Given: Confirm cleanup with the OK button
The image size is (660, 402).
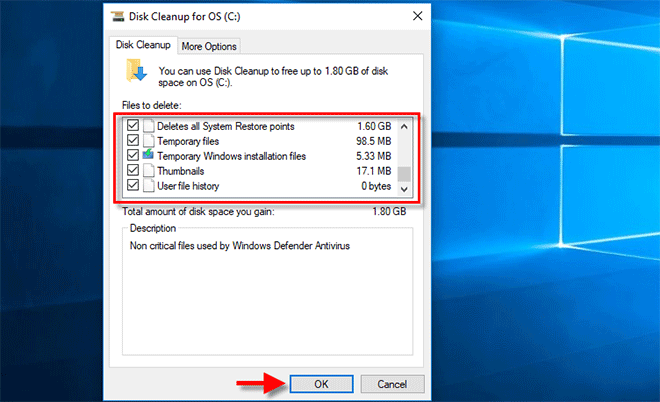Looking at the screenshot, I should [321, 384].
